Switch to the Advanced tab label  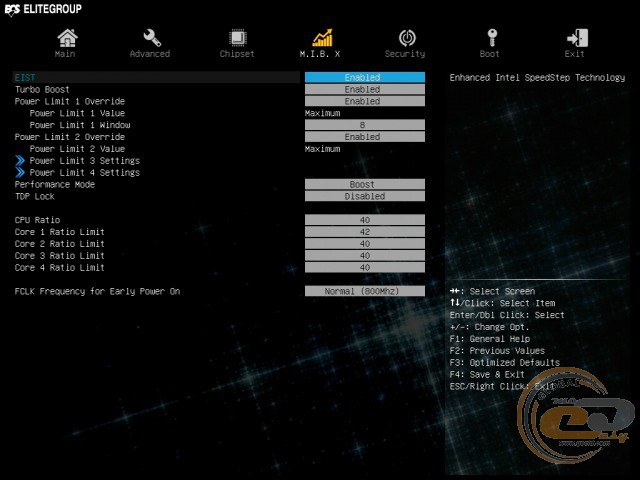coord(150,54)
